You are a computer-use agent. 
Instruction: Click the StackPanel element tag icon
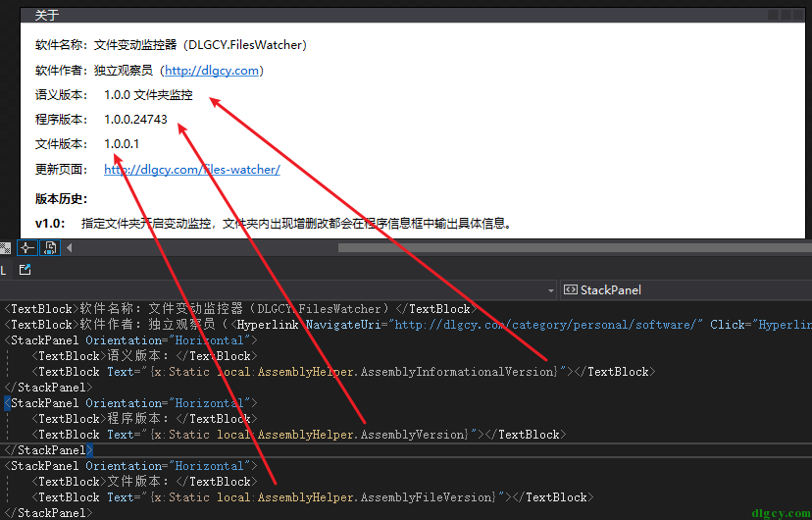pyautogui.click(x=570, y=289)
